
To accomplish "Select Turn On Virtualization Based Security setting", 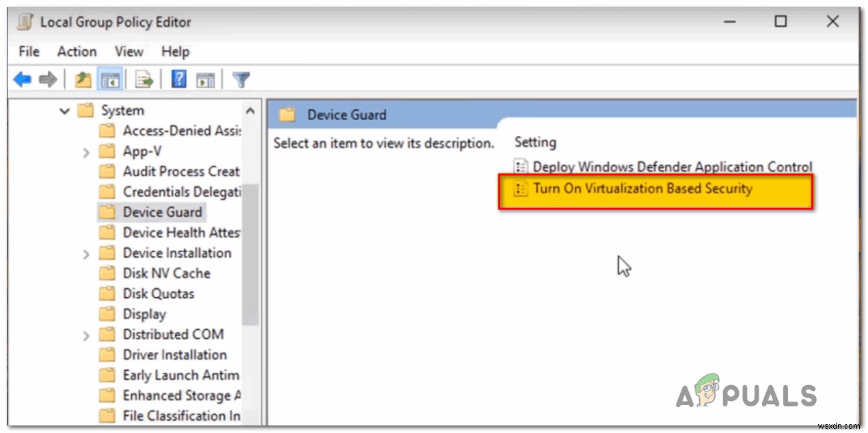I will (x=644, y=189).
